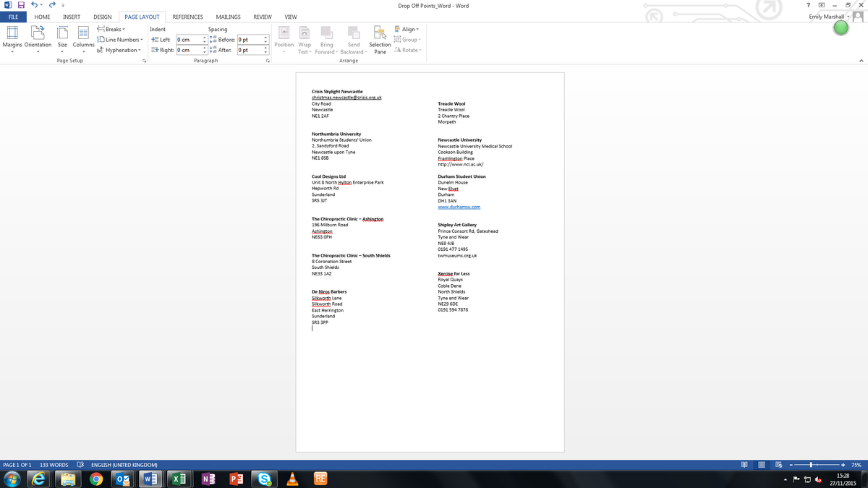
Task: Open the Paragraph dialog launcher
Action: click(268, 61)
